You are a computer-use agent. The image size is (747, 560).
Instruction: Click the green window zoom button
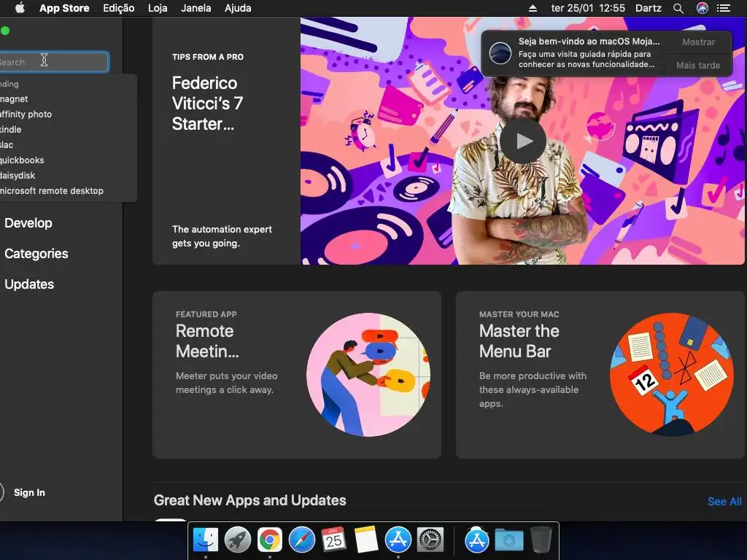(x=5, y=31)
